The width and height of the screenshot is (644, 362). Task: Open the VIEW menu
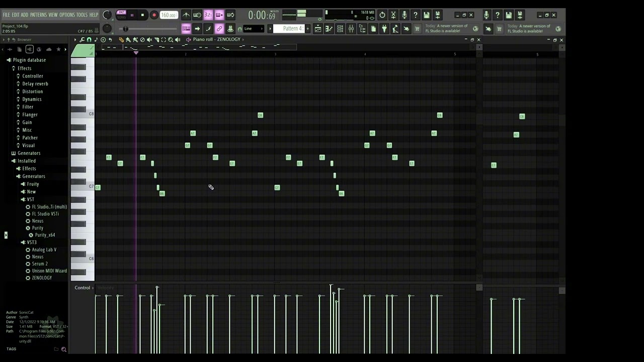(53, 15)
